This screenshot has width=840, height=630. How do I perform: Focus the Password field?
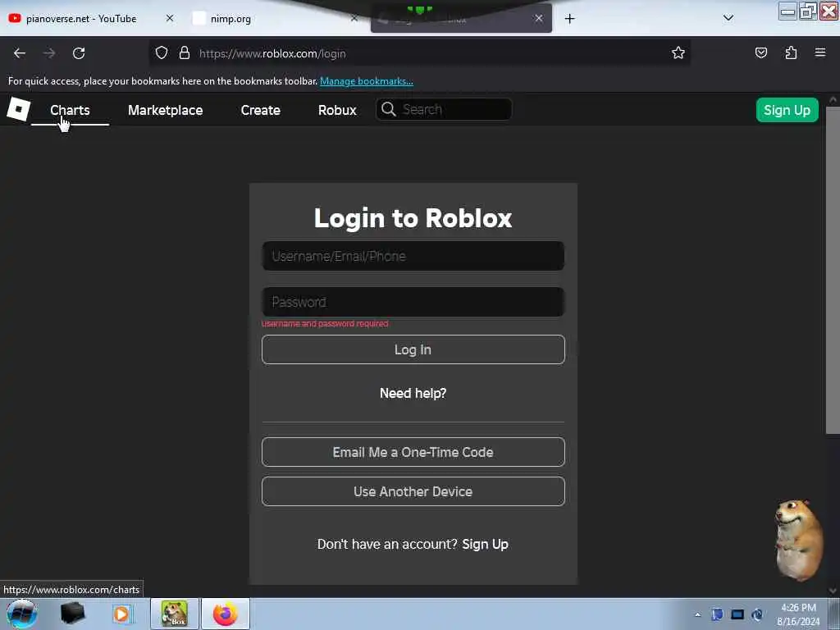(x=413, y=302)
